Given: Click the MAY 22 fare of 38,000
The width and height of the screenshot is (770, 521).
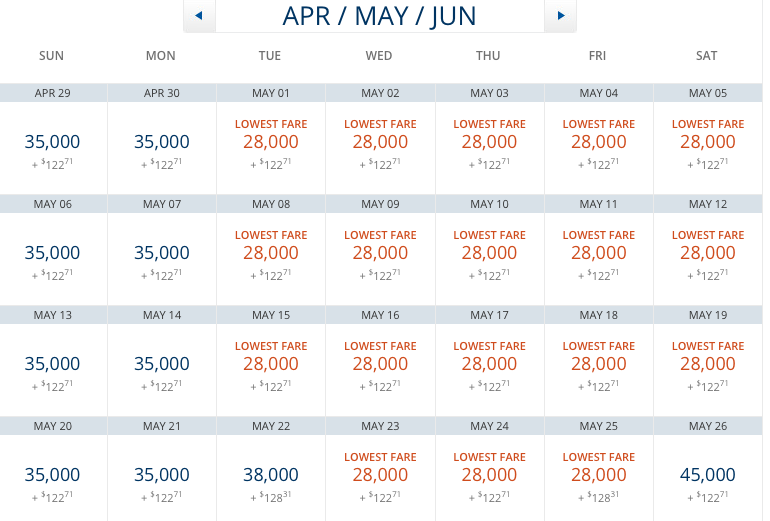Looking at the screenshot, I should point(270,474).
